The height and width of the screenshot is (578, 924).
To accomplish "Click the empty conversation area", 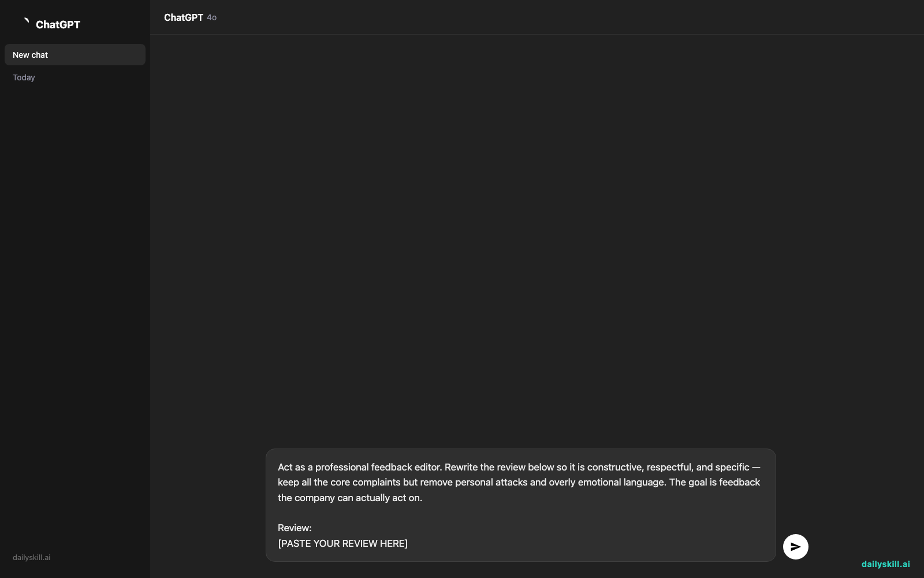I will [x=537, y=231].
